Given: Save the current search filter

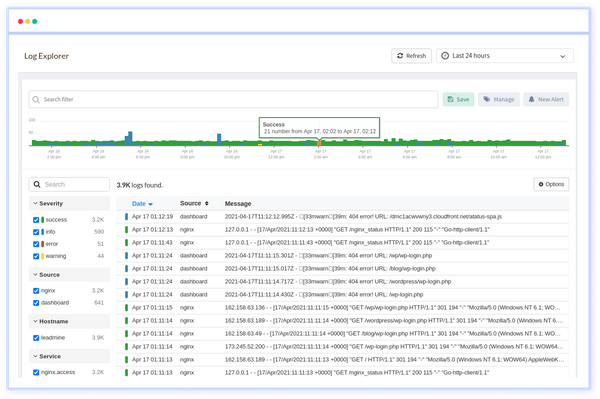Looking at the screenshot, I should 458,99.
